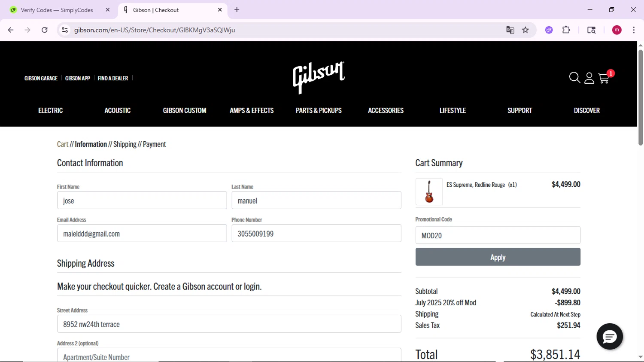The image size is (644, 362).
Task: Click the browser forward arrow
Action: pyautogui.click(x=27, y=30)
